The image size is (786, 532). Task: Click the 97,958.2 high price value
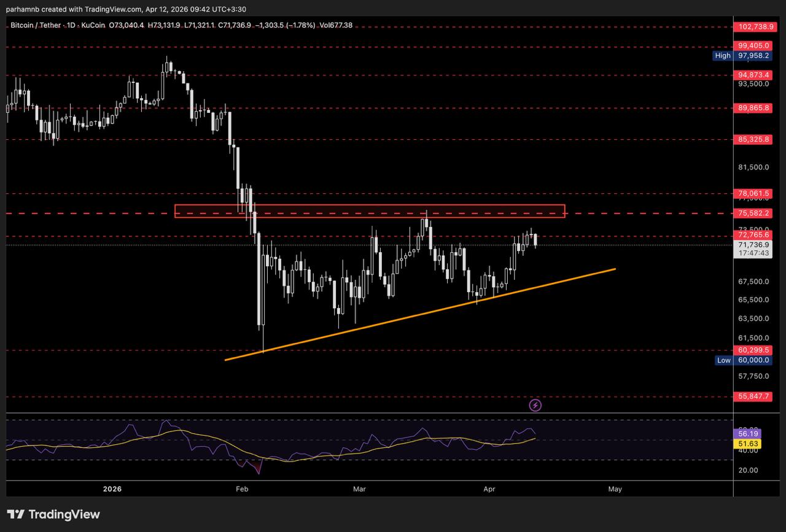coord(753,56)
